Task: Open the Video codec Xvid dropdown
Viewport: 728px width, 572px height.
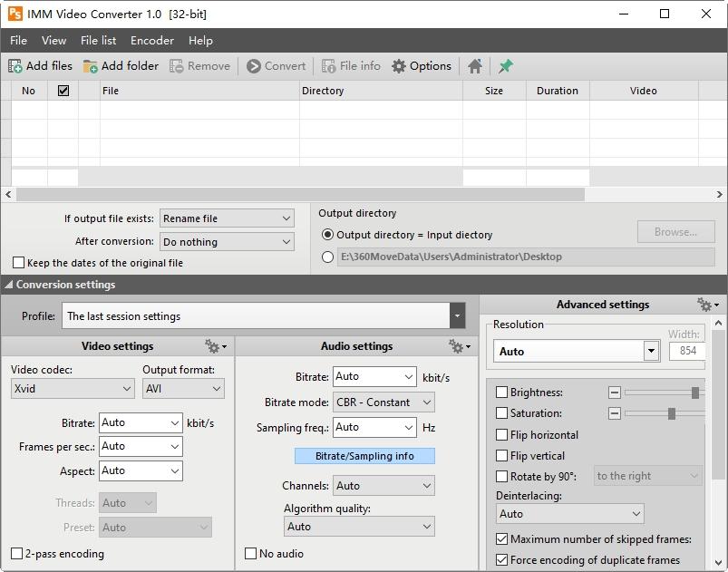Action: 73,389
